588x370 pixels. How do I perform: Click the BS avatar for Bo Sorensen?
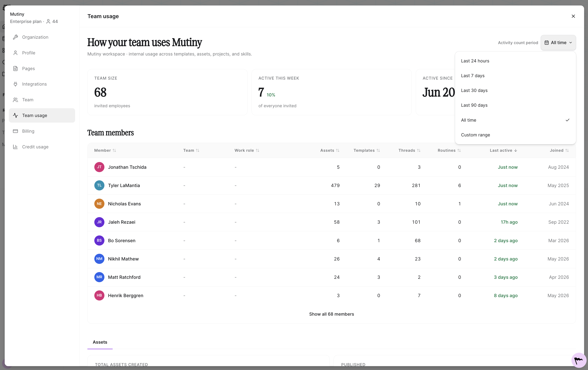coord(99,240)
